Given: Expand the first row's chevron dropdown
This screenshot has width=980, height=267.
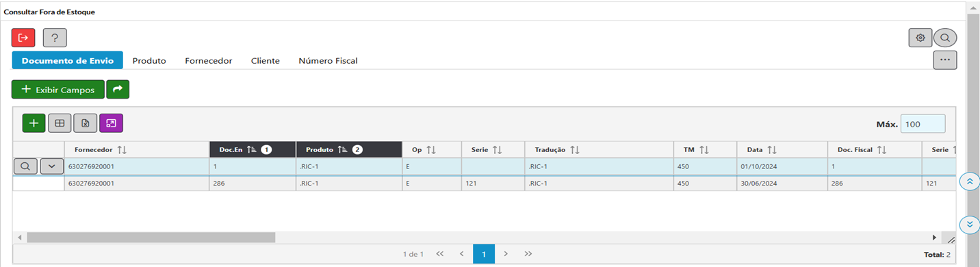Looking at the screenshot, I should (52, 166).
